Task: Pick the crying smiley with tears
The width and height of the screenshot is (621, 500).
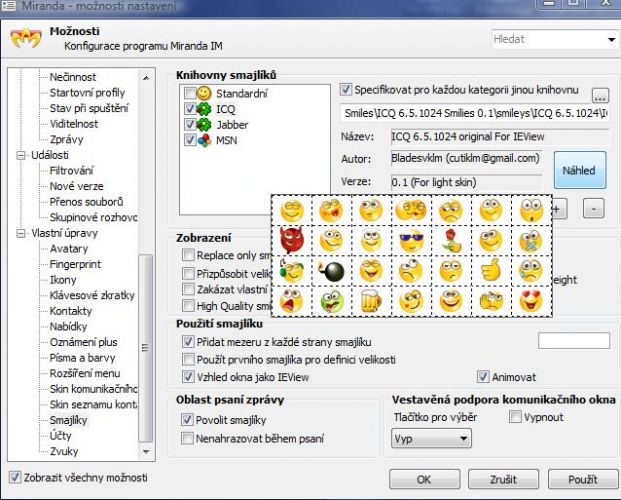Action: point(531,271)
